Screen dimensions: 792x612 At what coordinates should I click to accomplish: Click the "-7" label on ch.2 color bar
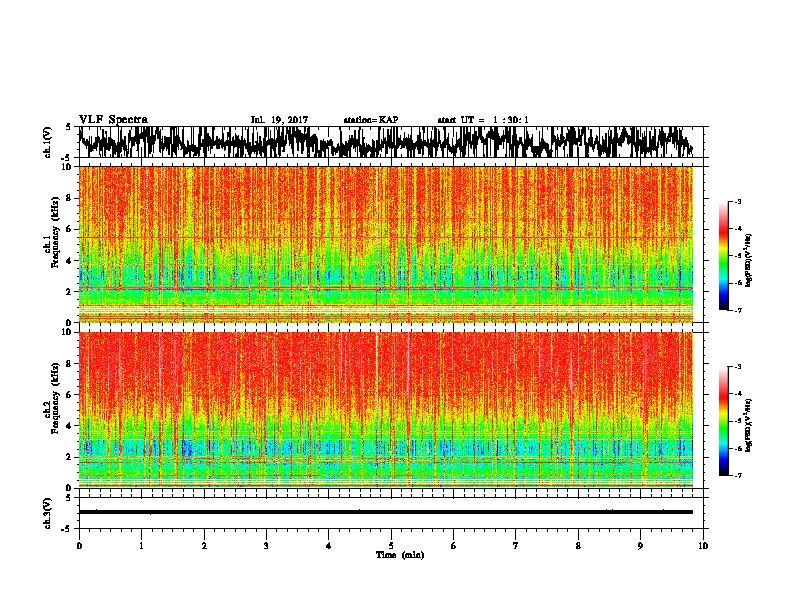click(737, 476)
